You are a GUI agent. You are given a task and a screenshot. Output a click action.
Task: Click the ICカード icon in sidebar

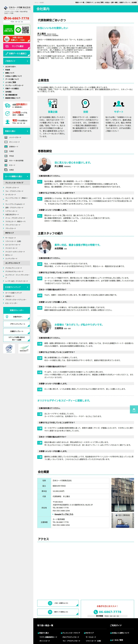click(6, 165)
